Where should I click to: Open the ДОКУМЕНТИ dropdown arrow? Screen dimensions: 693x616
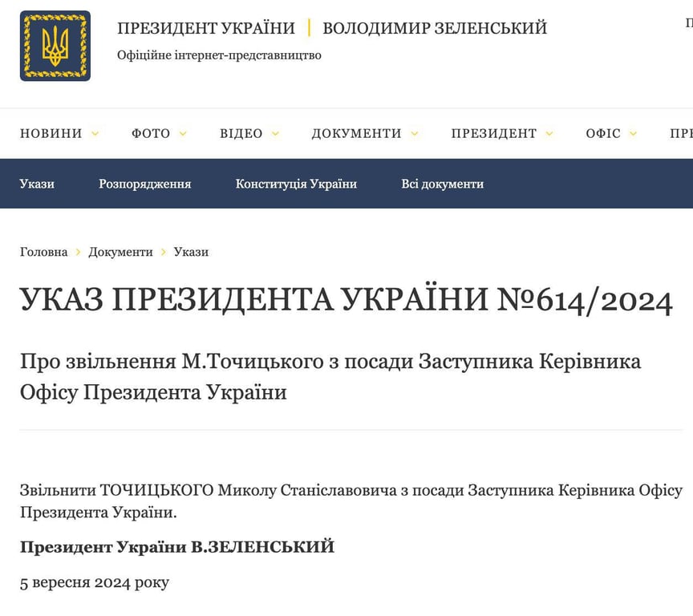click(x=414, y=134)
